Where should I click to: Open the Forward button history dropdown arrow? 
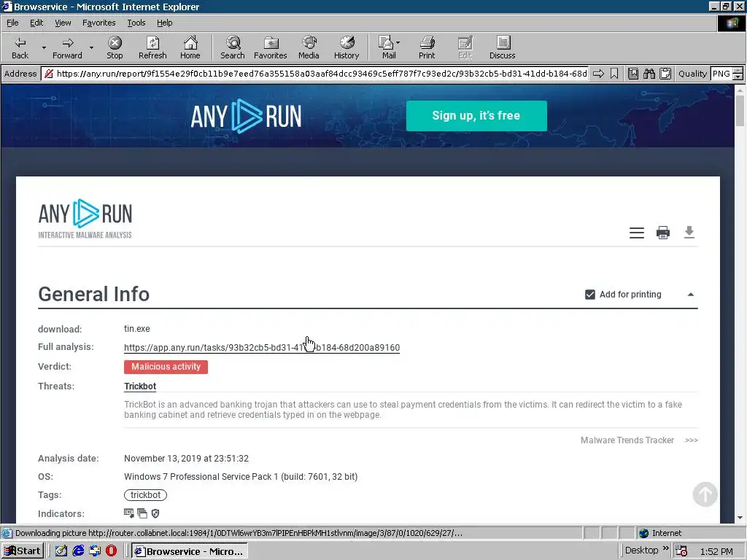(91, 47)
